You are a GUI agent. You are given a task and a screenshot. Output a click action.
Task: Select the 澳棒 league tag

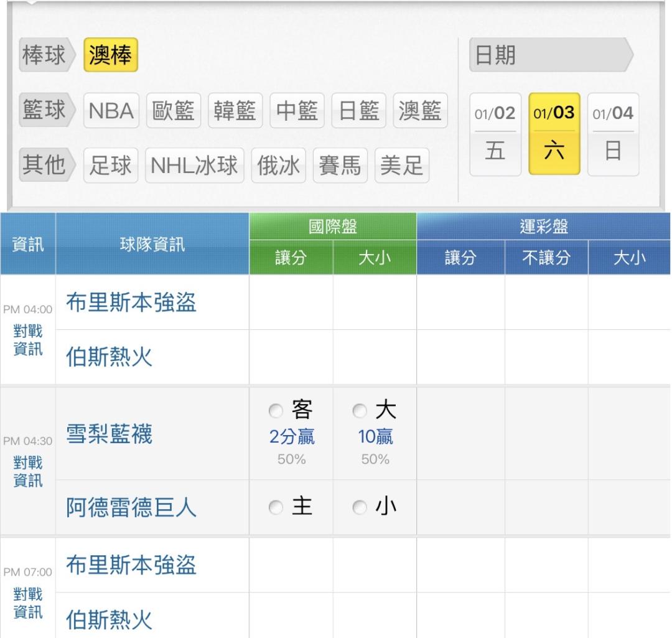[110, 57]
